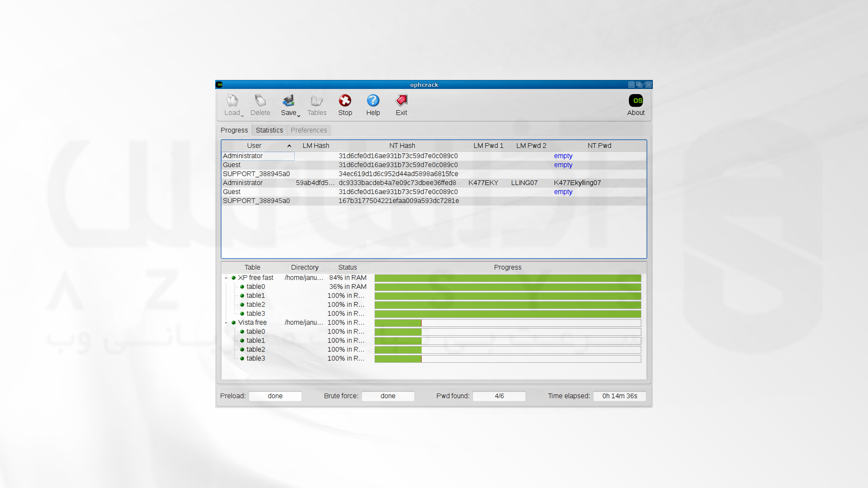The image size is (868, 488).
Task: Select SUPPORT_388945a0 row with 167b3177 hash
Action: 434,201
